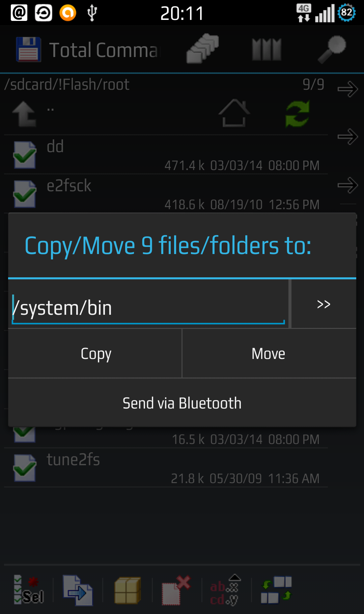Image resolution: width=364 pixels, height=614 pixels.
Task: Tap the arrow next to e2fsck row
Action: click(x=348, y=185)
